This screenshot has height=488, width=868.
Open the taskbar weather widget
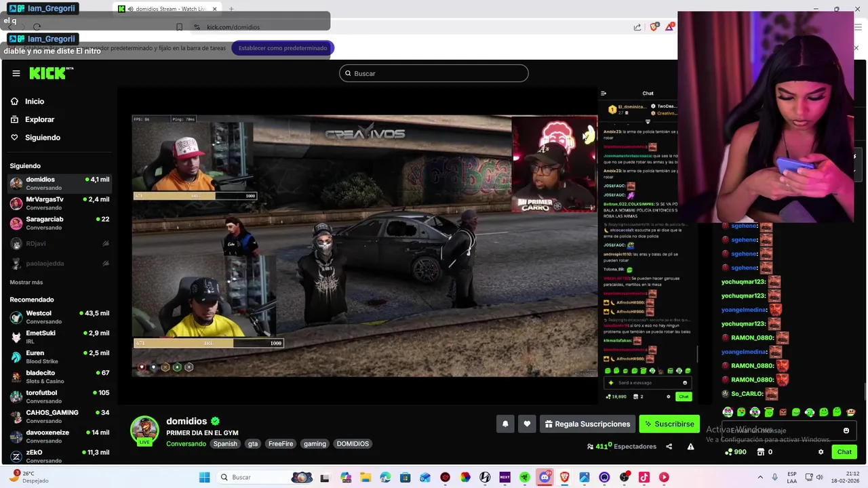(x=31, y=477)
